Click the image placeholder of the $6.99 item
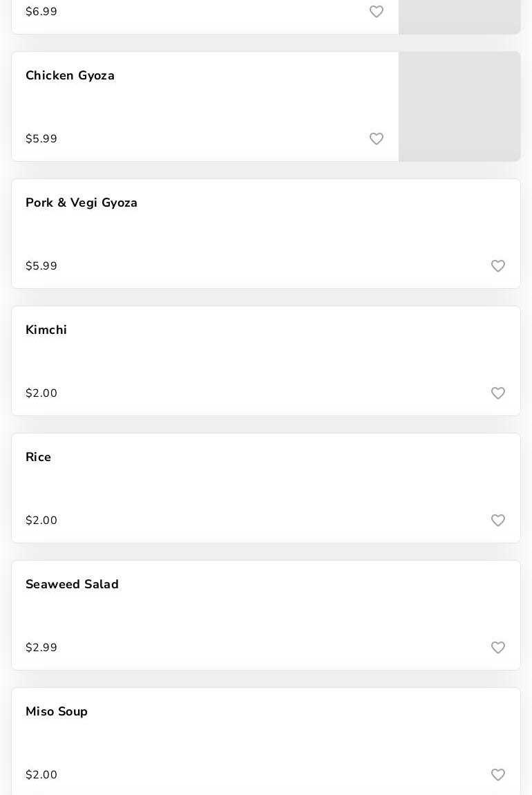The image size is (532, 795). coord(459,15)
